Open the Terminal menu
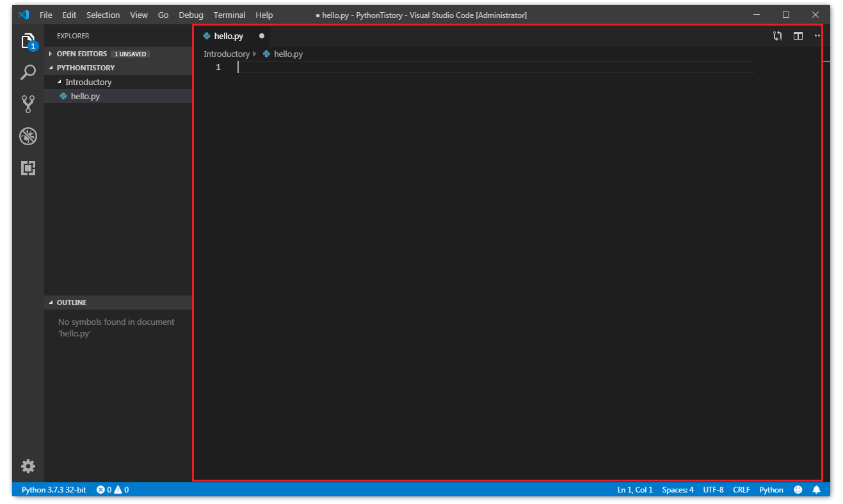Screen dimensions: 843x504 tap(230, 15)
